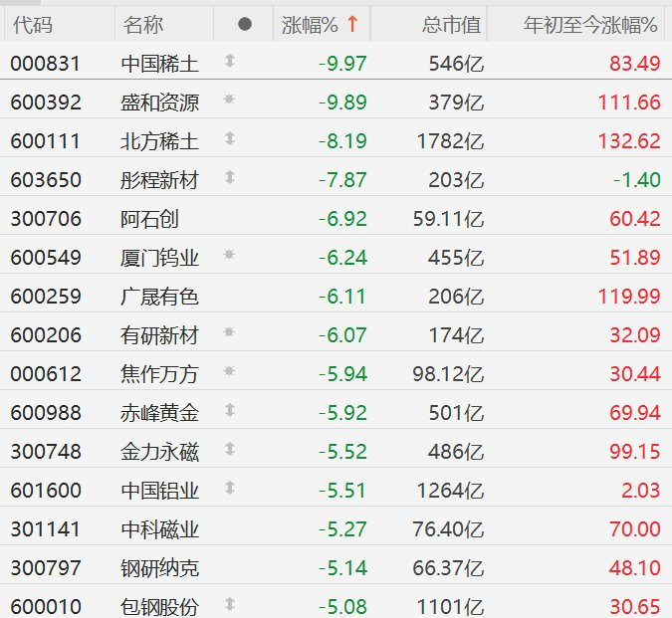Click market cap value 76.40亿

tap(448, 529)
